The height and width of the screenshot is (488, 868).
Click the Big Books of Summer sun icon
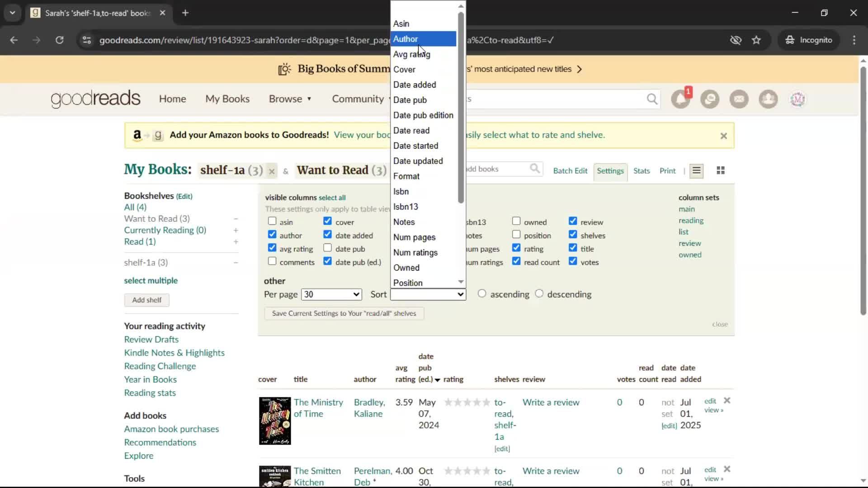284,69
